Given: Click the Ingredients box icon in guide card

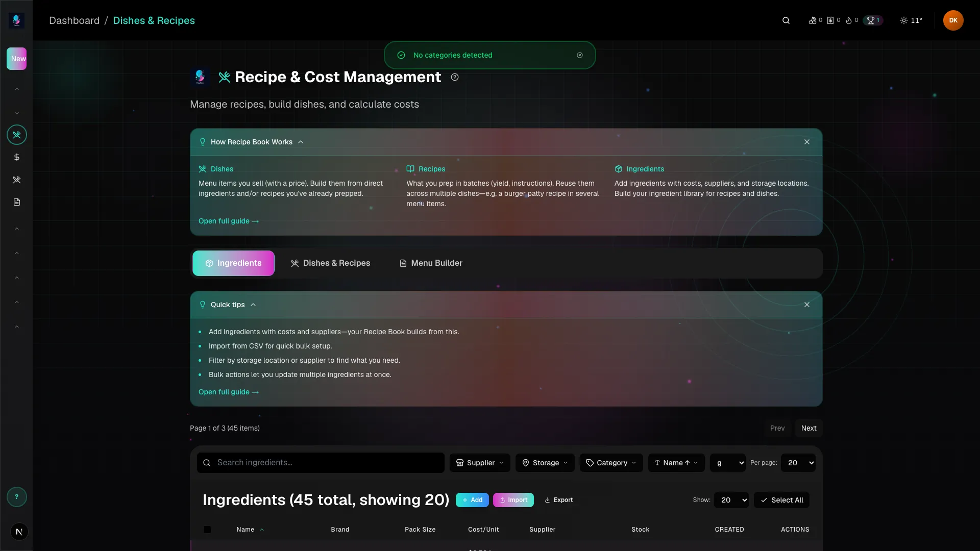Looking at the screenshot, I should (619, 169).
